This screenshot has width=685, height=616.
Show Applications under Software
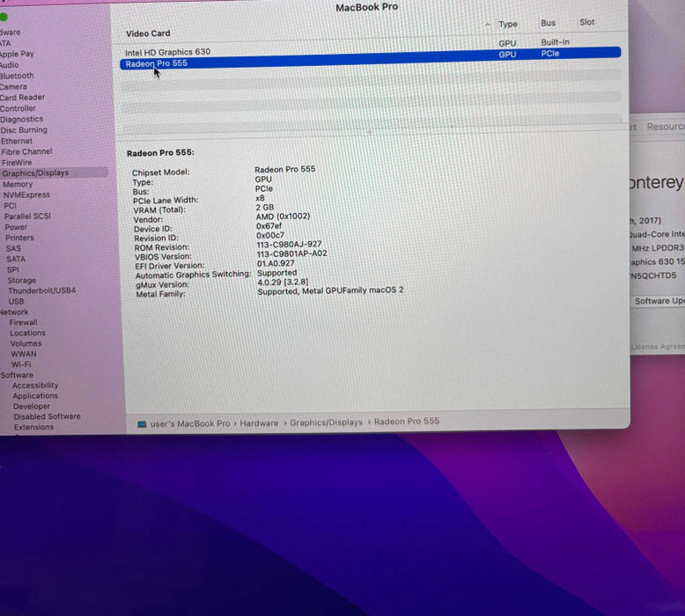tap(35, 395)
